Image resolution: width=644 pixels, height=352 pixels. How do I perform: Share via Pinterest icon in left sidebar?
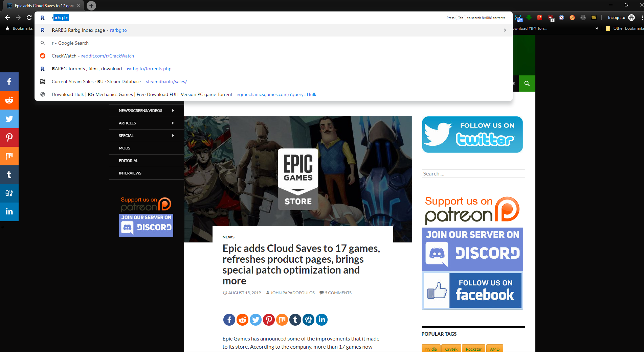coord(9,137)
